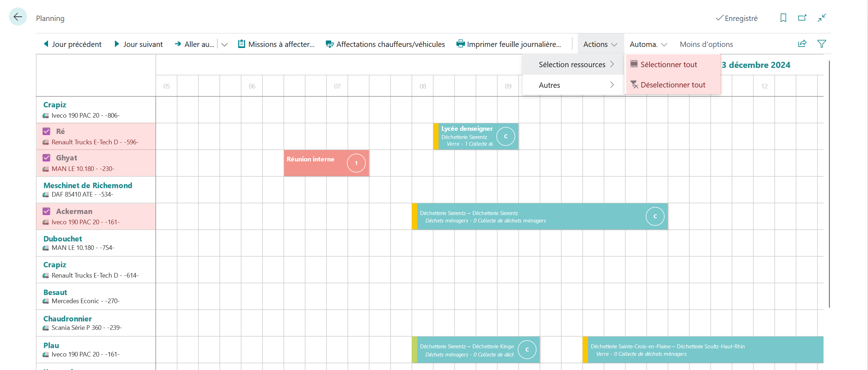The height and width of the screenshot is (370, 868).
Task: Go to Jour suivant
Action: (138, 44)
